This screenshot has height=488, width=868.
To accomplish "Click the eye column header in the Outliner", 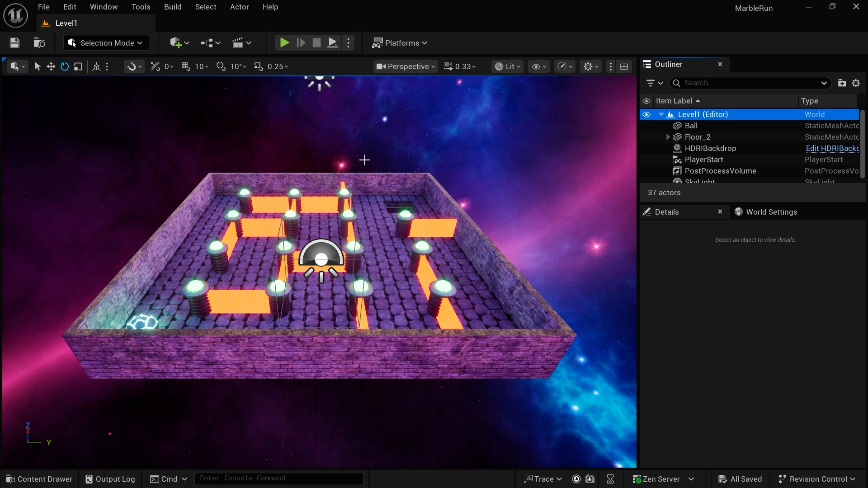I will [x=646, y=101].
